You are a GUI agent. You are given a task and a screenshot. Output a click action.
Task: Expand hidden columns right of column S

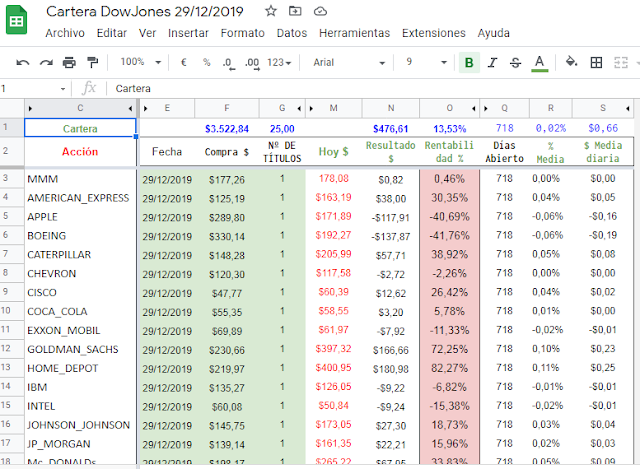tap(627, 109)
